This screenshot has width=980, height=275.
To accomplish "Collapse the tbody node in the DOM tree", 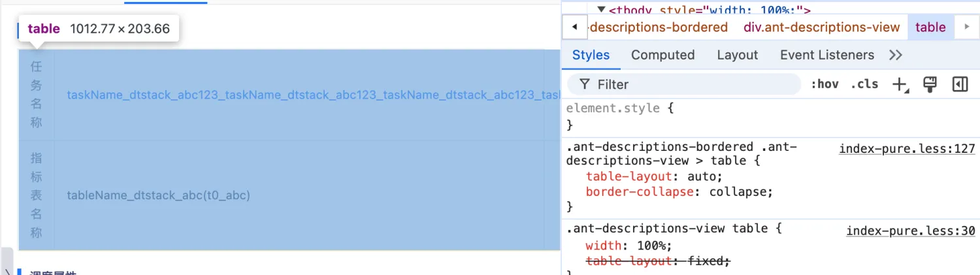I will 602,10.
